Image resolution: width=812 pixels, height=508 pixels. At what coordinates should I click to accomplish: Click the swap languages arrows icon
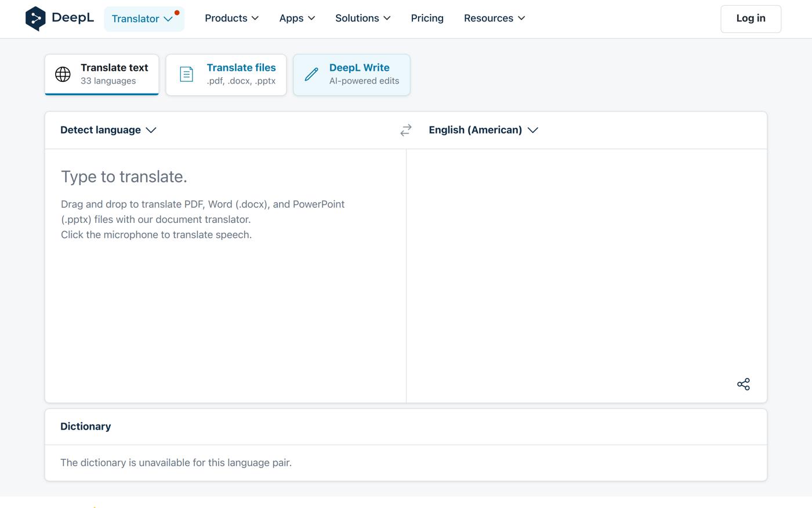[x=406, y=130]
